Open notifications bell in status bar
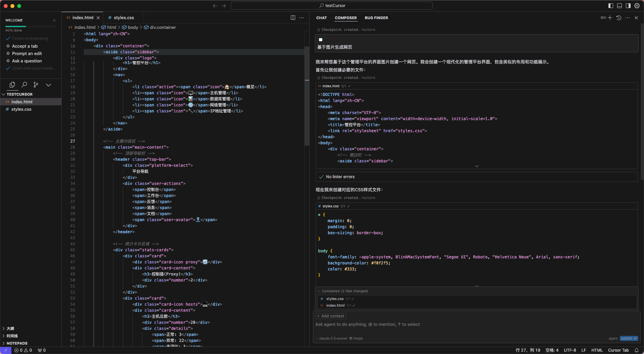The image size is (644, 354). click(636, 350)
